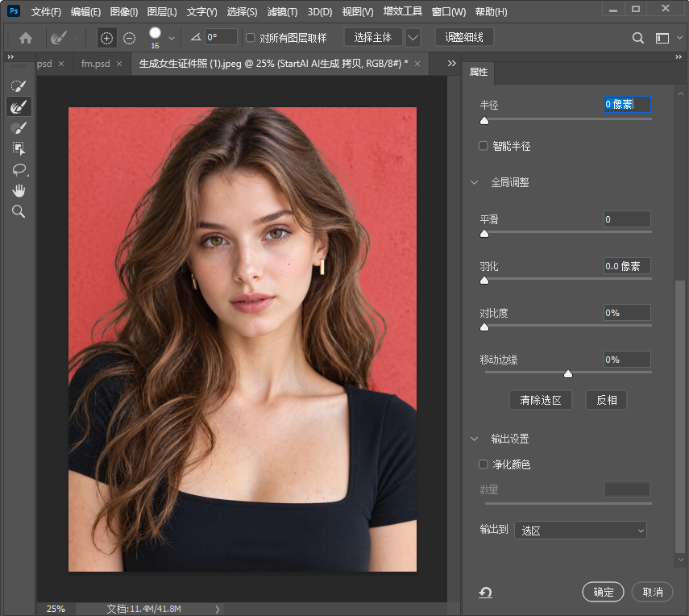Click the 调整细线 button
Screen dimensions: 689x616
[464, 38]
